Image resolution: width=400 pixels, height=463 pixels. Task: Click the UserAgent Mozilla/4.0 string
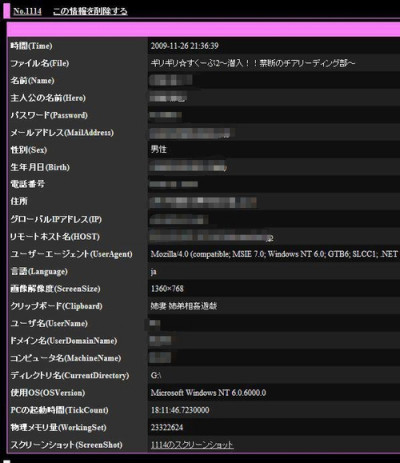(x=274, y=254)
